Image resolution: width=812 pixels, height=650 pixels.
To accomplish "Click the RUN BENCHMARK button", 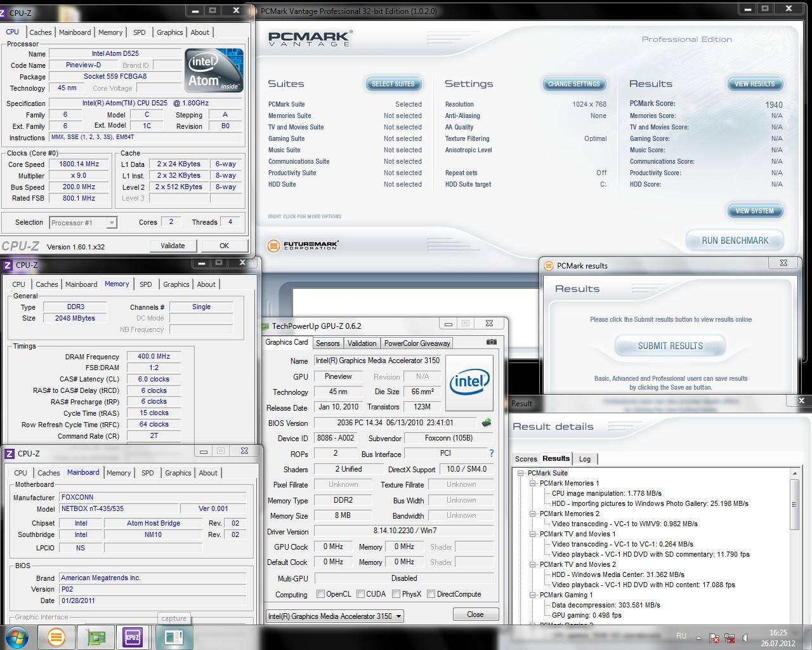I will coord(735,241).
